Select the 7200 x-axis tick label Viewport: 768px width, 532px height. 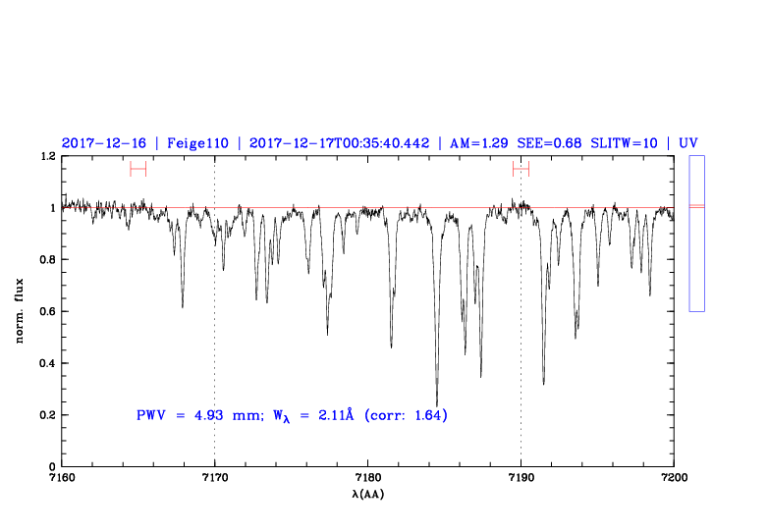(674, 478)
